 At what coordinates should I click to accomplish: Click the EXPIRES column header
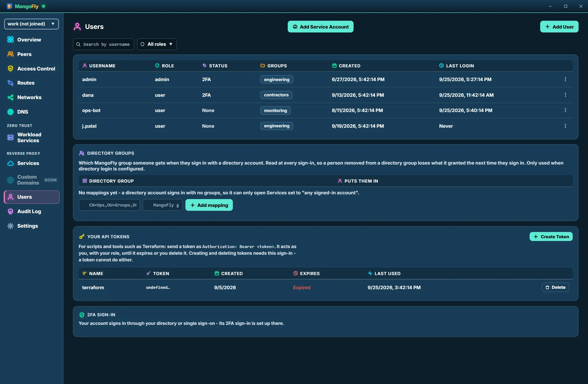306,273
